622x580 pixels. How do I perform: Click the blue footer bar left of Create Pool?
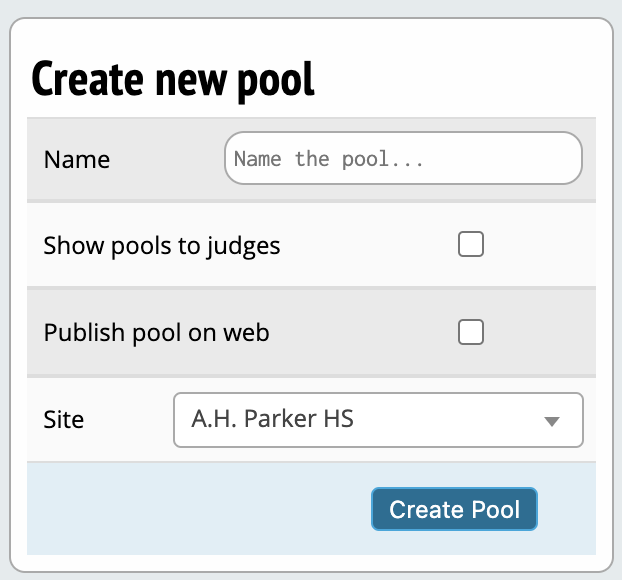[x=200, y=509]
